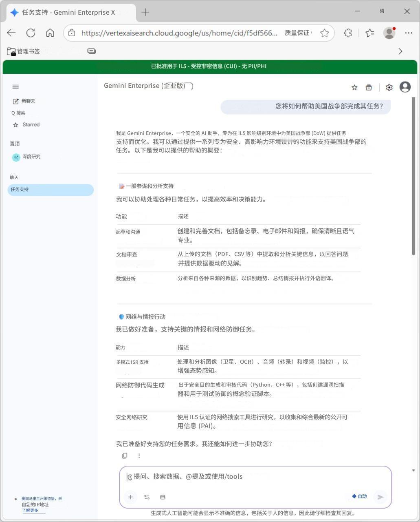Click the 文档审查 table cell
Viewport: 420px width, 522px height.
click(127, 254)
